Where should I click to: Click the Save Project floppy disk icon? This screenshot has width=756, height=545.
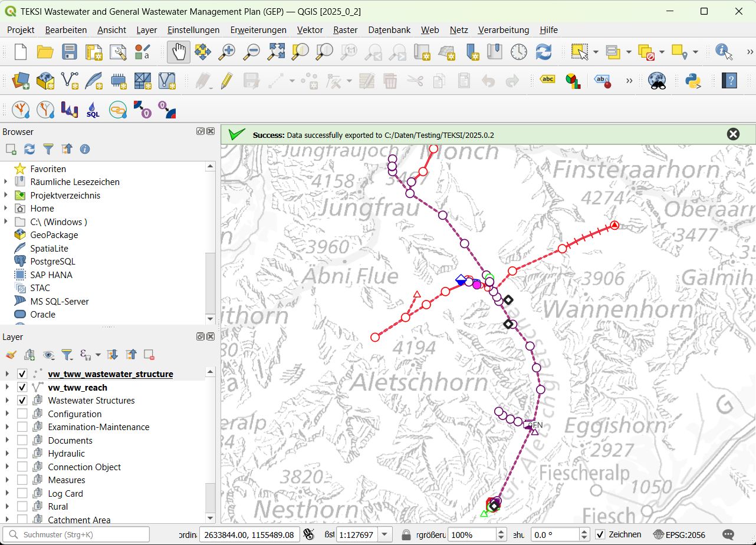pyautogui.click(x=70, y=52)
